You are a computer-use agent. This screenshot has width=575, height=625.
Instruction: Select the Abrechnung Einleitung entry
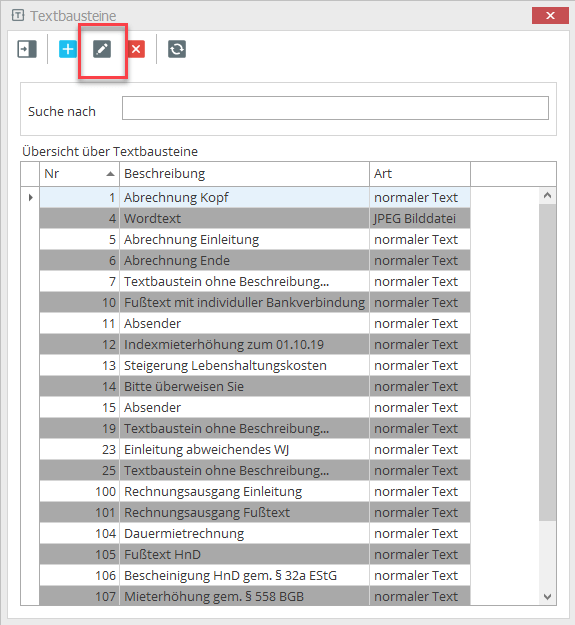(255, 240)
